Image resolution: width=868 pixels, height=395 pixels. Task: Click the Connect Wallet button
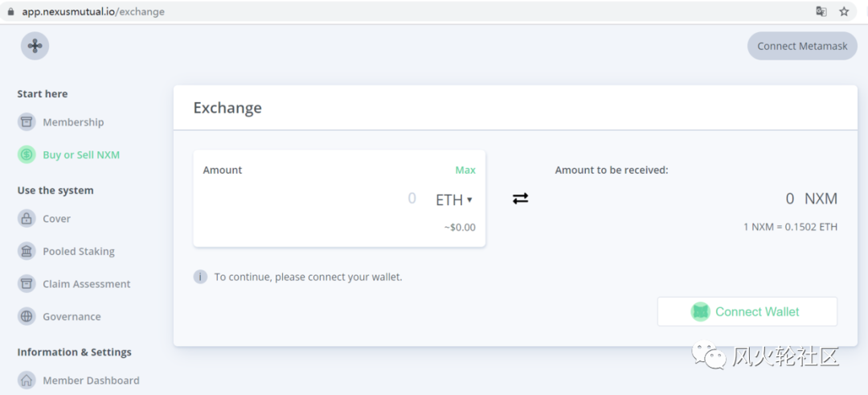point(747,311)
